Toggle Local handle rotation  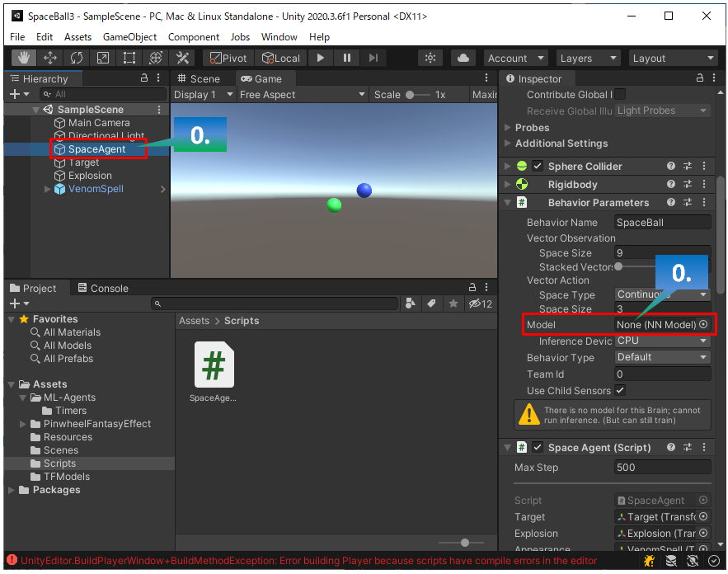(x=281, y=58)
